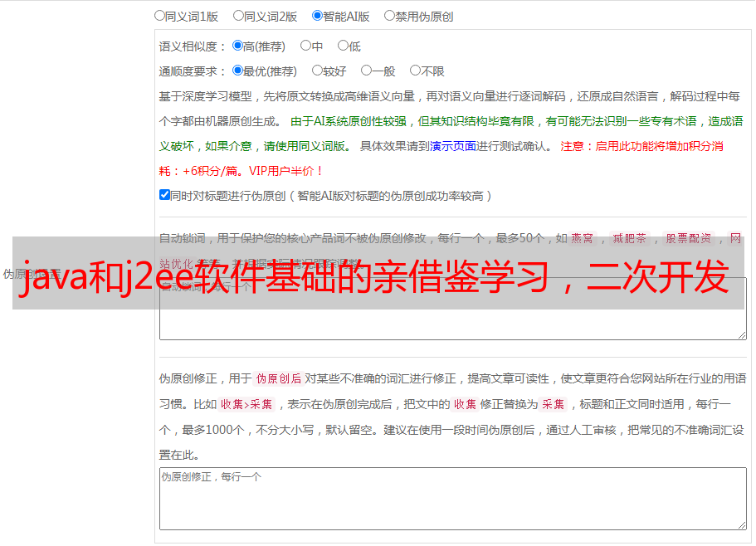Toggle 同时对标题进行伪原创 checkbox
The height and width of the screenshot is (546, 756).
click(x=164, y=195)
